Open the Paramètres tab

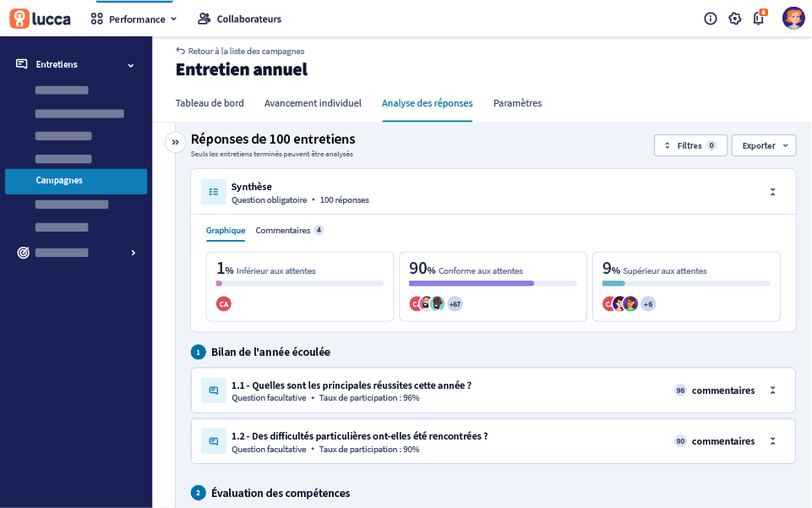517,103
